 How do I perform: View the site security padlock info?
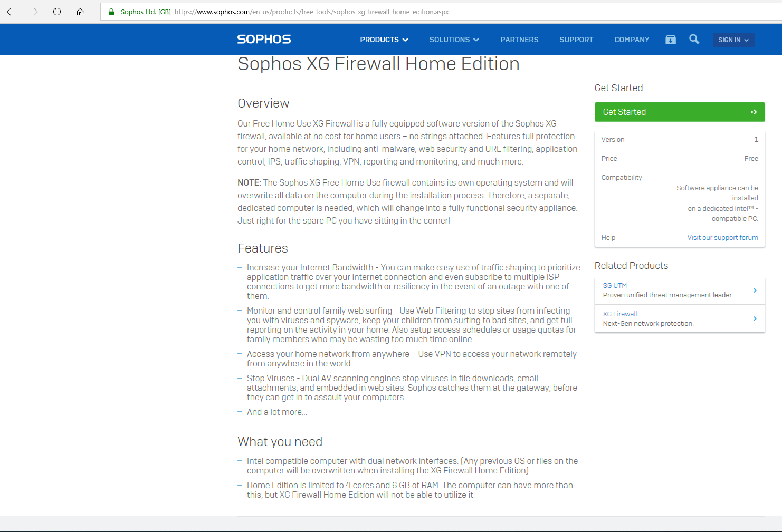tap(111, 12)
